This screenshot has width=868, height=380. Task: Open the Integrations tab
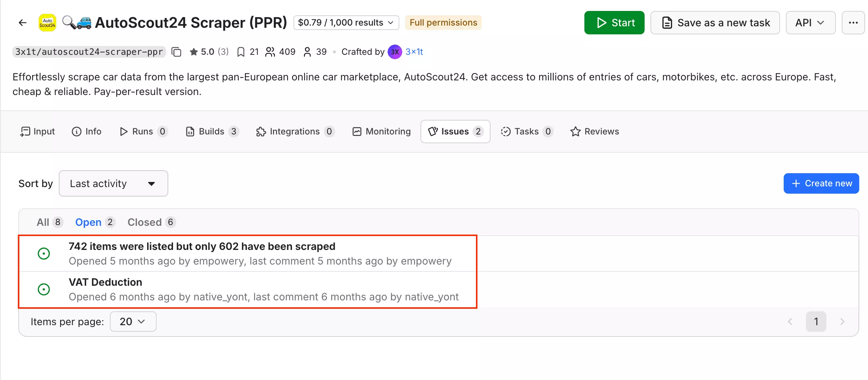(x=295, y=132)
